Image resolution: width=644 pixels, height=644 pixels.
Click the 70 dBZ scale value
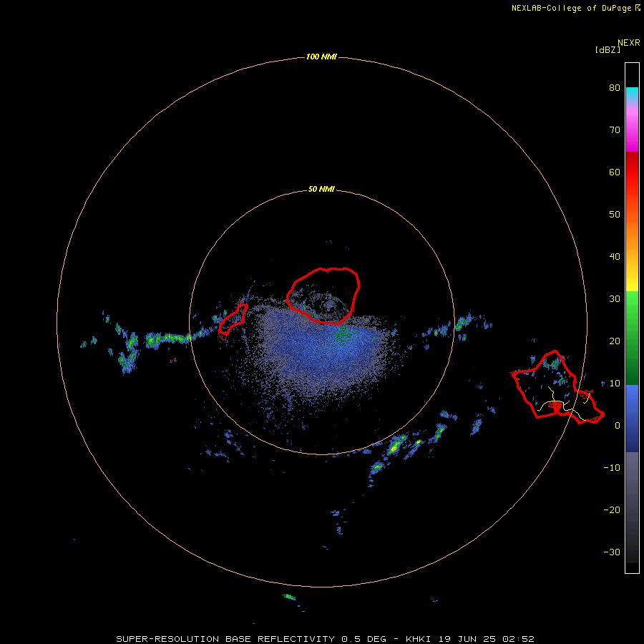[615, 130]
